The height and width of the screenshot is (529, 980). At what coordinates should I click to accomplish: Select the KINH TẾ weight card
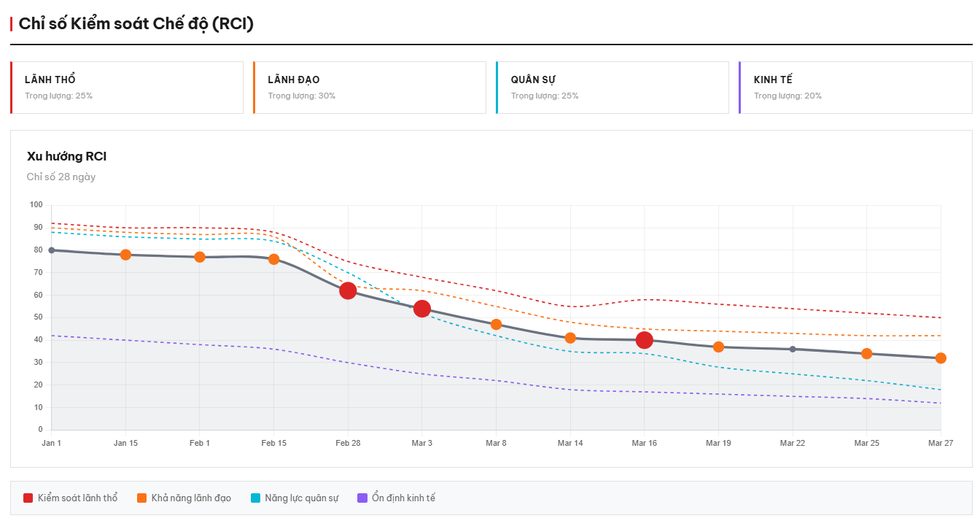click(855, 88)
